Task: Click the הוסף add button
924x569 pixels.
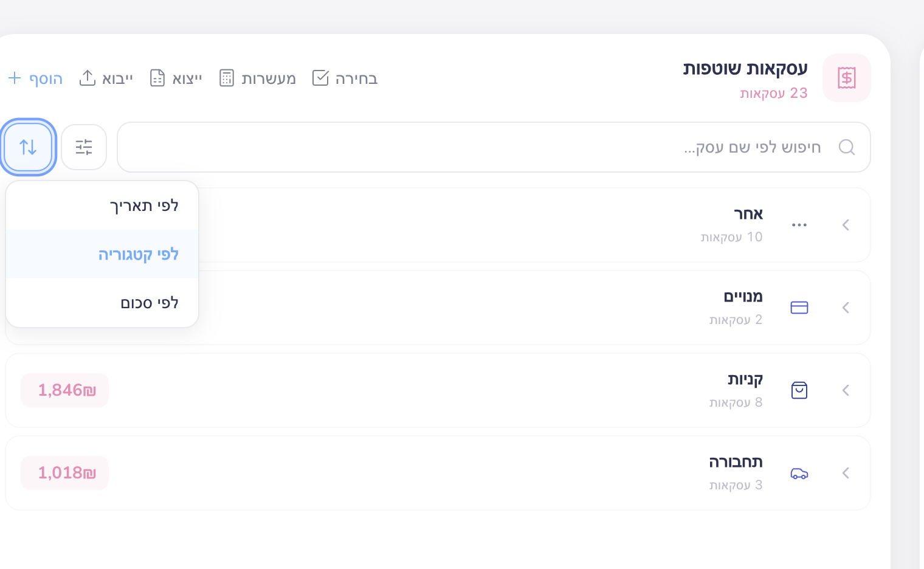Action: click(35, 78)
